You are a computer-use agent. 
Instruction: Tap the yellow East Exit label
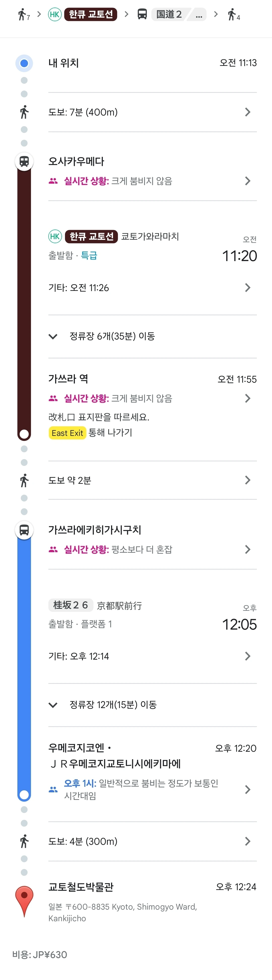[67, 433]
